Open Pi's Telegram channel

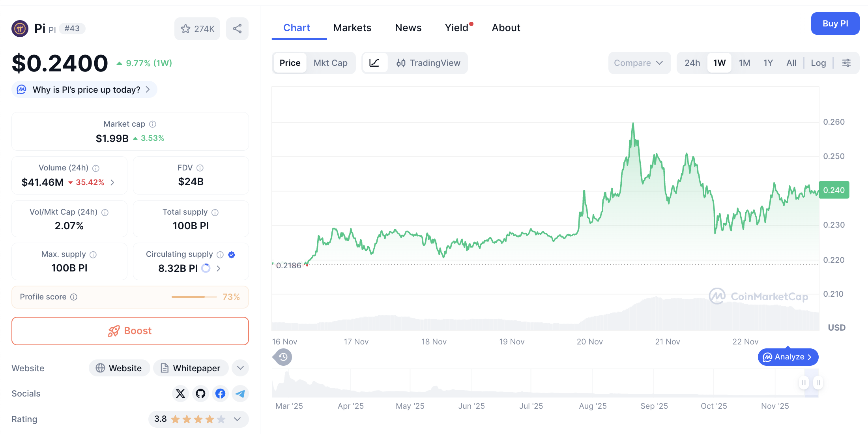click(240, 393)
